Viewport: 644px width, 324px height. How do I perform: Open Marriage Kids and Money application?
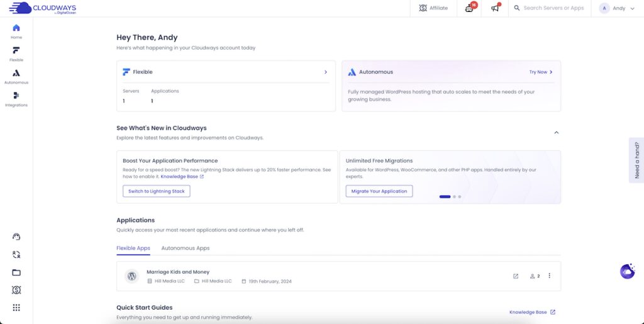click(x=178, y=272)
